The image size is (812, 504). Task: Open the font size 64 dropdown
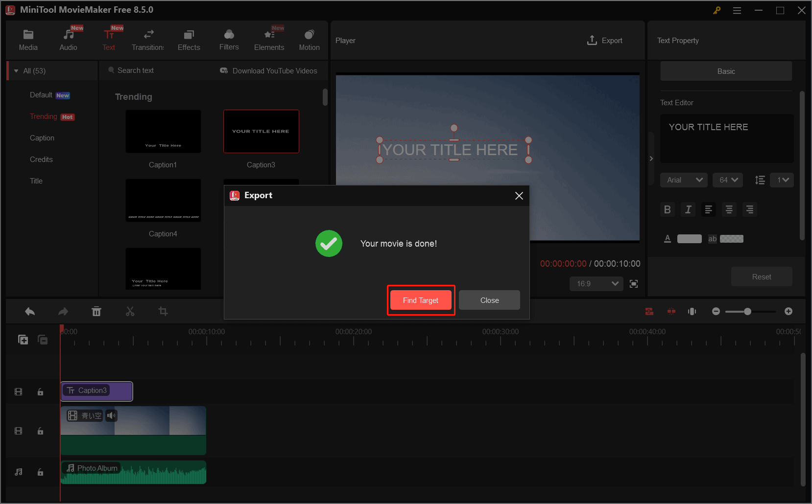(x=728, y=180)
